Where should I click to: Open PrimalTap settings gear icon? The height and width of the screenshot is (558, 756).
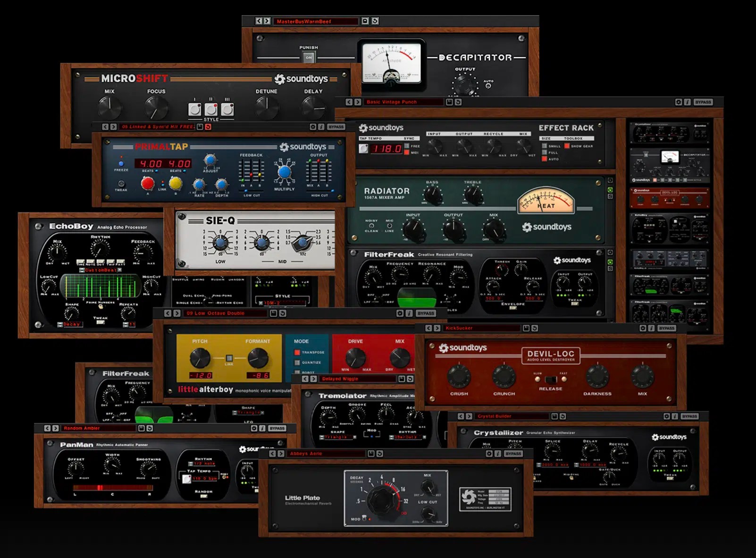[313, 127]
